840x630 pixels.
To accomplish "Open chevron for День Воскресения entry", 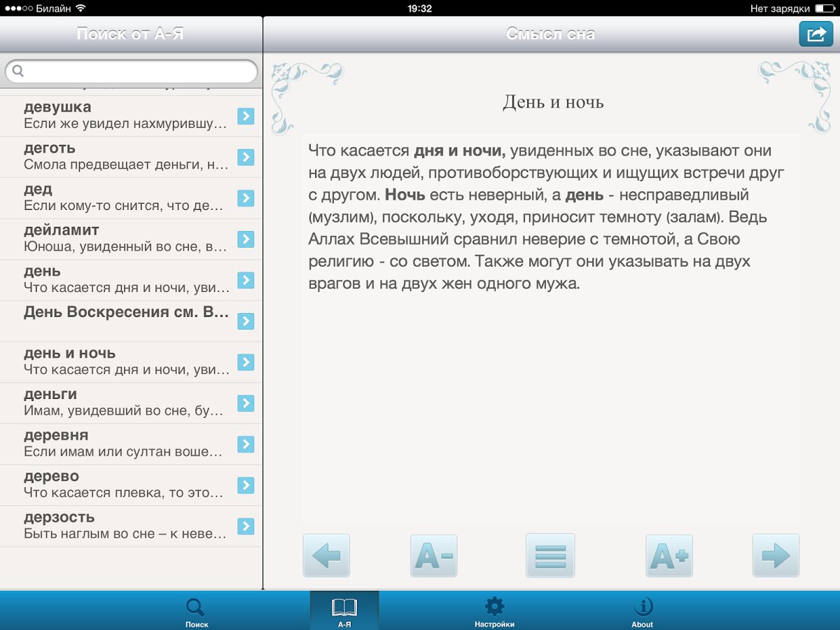I will (x=246, y=321).
